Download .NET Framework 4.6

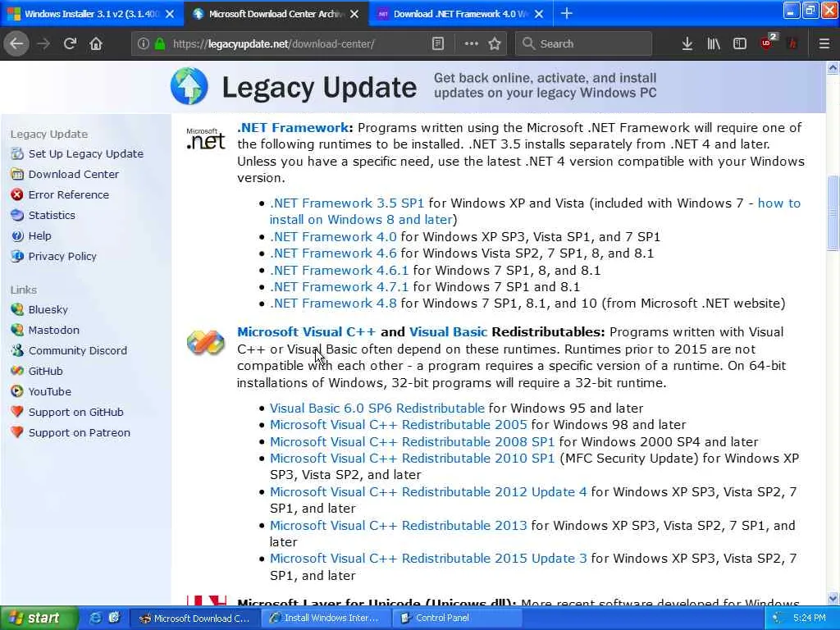pos(333,253)
